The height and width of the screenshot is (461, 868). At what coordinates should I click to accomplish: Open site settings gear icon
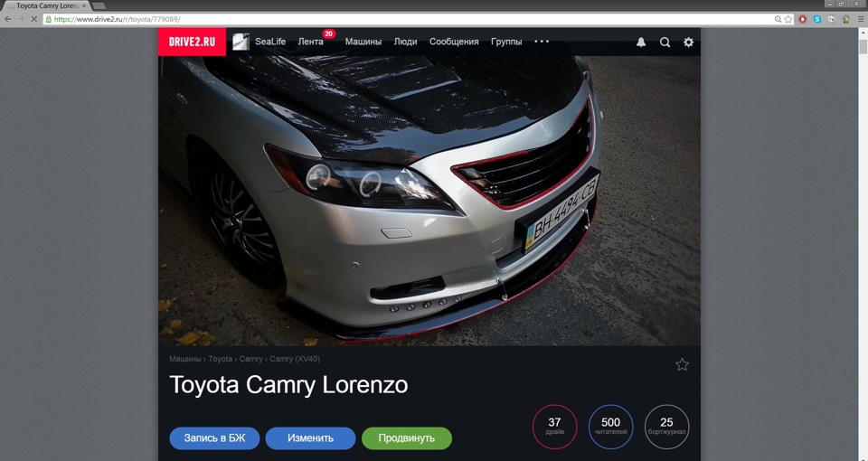coord(688,42)
